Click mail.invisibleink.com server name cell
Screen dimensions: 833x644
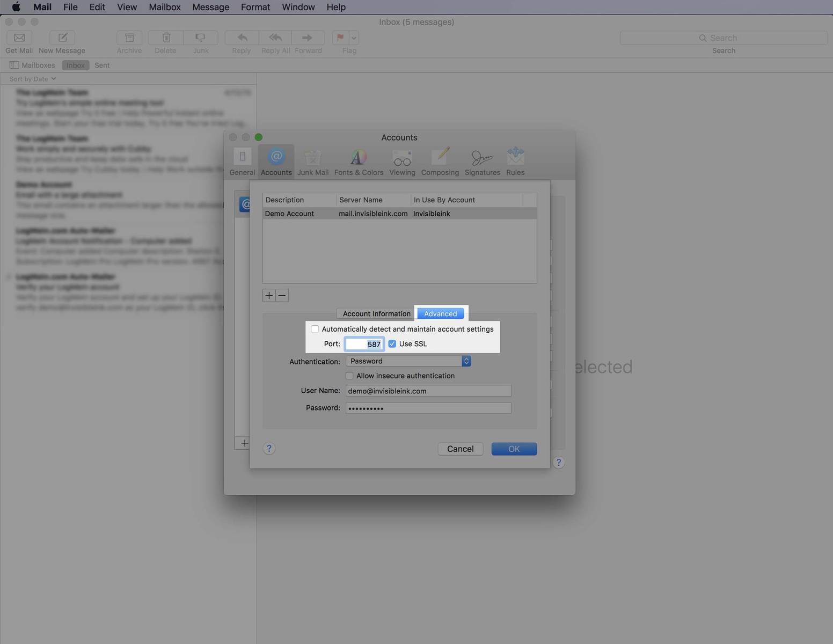pyautogui.click(x=373, y=214)
